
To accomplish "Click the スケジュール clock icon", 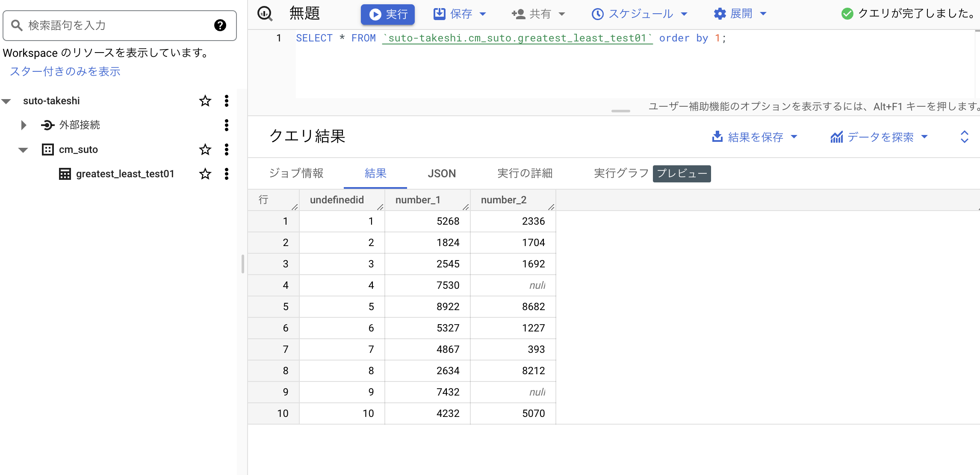I will click(597, 14).
